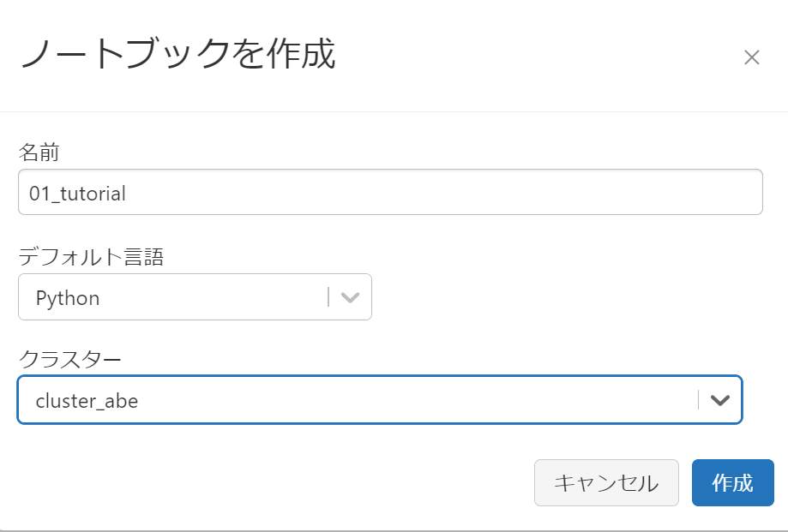Open the クラスター dropdown chevron arrow

tap(720, 400)
